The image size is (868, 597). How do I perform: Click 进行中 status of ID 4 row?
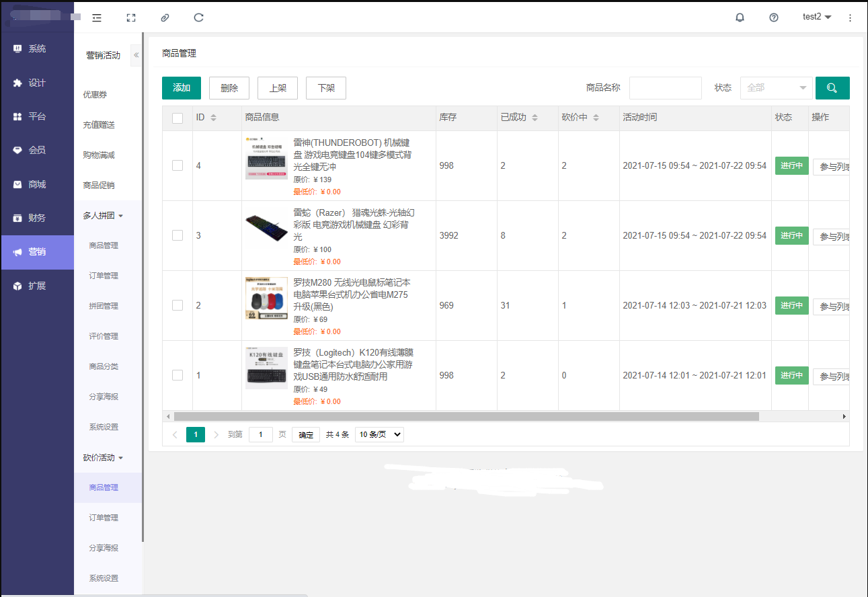tap(791, 165)
